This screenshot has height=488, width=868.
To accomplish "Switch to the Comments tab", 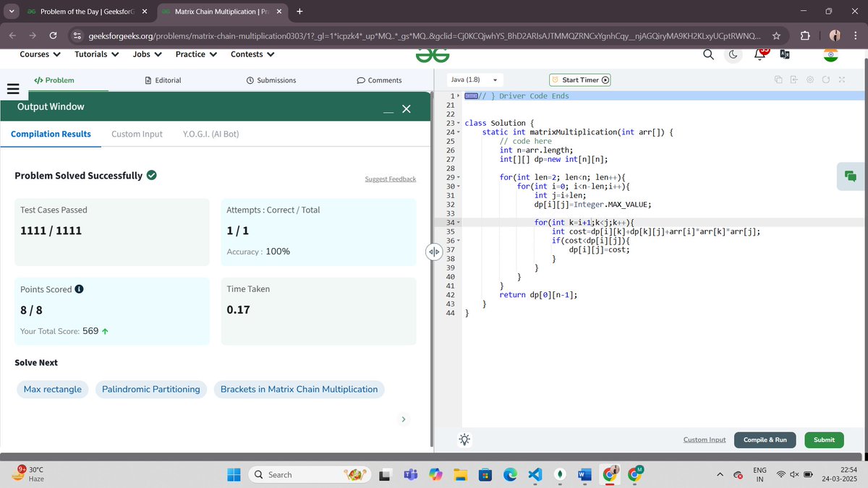I will click(x=380, y=80).
